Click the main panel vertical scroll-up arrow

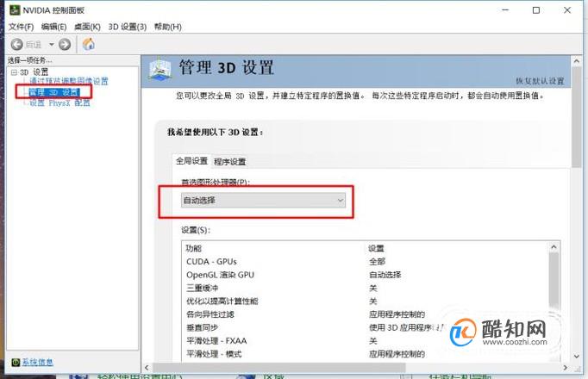click(x=577, y=60)
